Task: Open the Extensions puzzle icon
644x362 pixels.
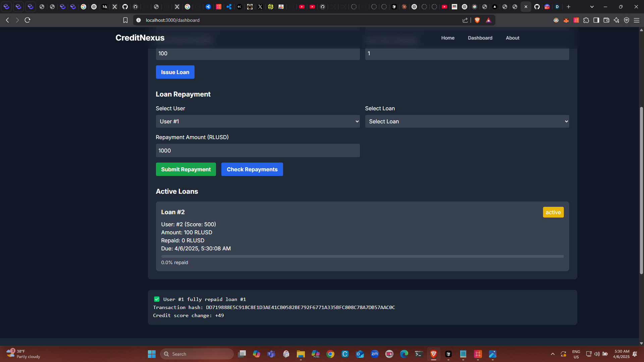Action: click(586, 20)
